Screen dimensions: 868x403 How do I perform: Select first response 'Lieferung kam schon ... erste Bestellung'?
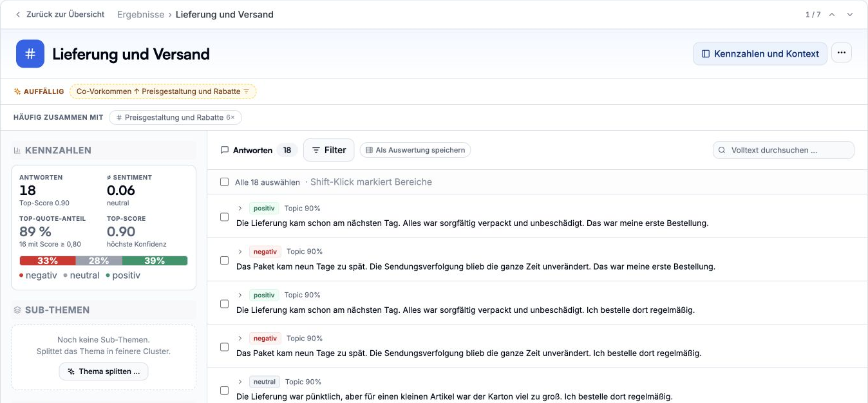[225, 217]
